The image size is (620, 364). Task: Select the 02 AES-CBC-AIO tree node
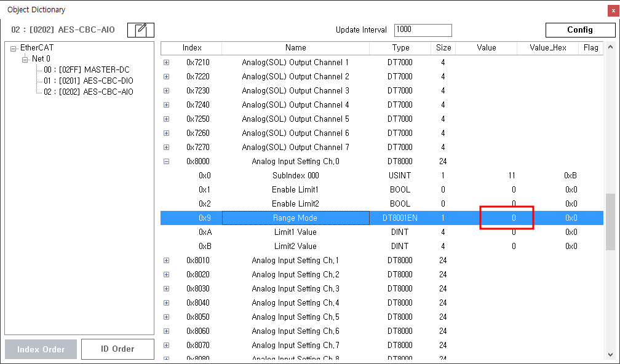tap(88, 92)
